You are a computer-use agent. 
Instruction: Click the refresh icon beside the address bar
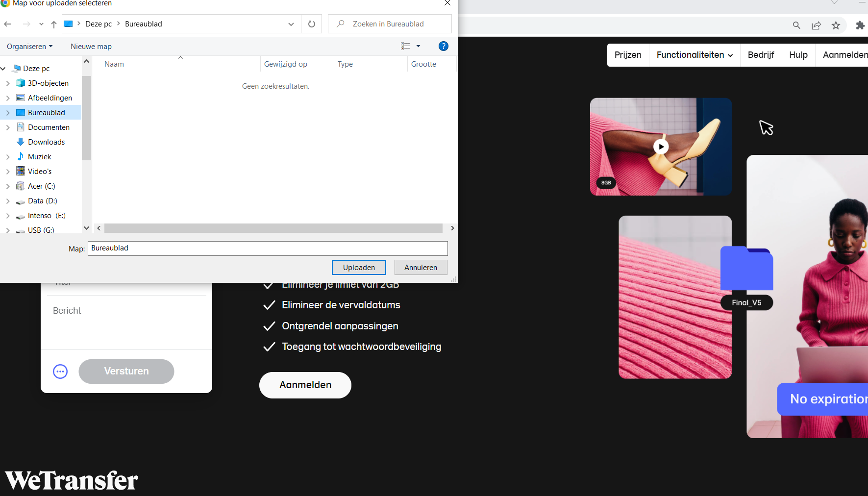(311, 24)
